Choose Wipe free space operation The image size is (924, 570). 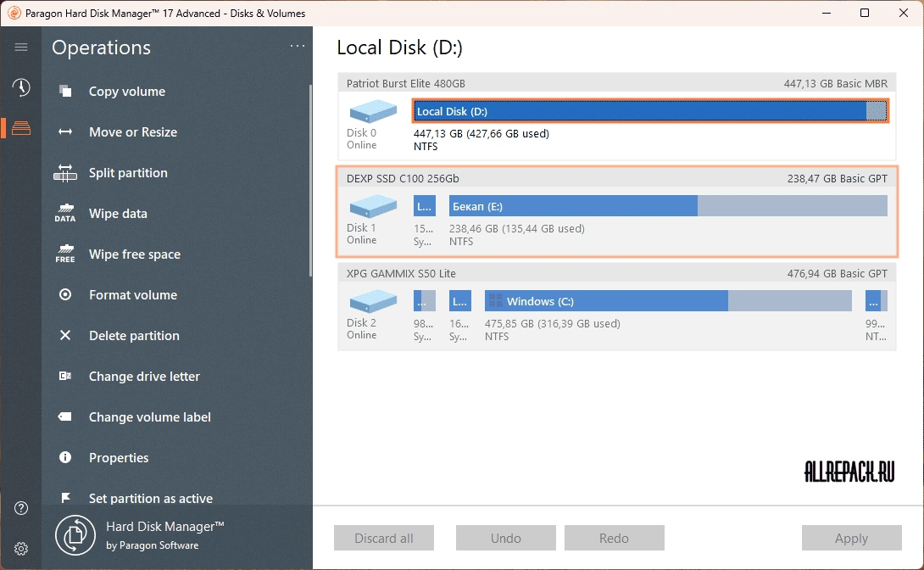135,254
